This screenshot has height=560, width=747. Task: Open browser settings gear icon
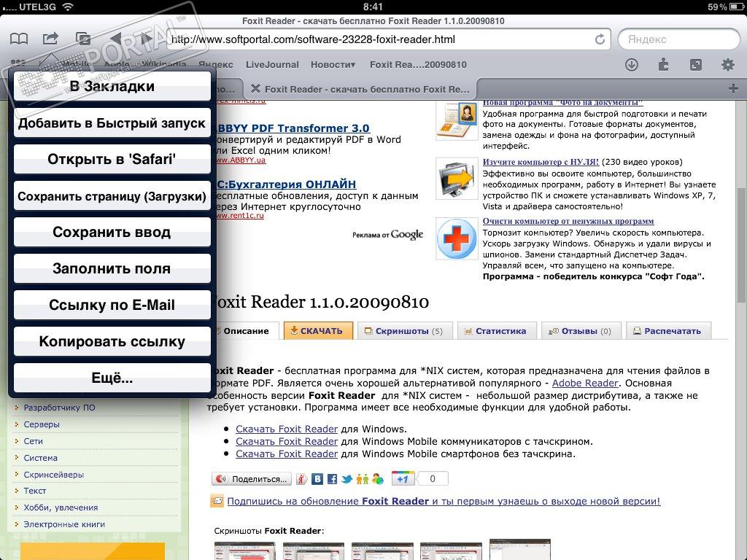pos(728,64)
